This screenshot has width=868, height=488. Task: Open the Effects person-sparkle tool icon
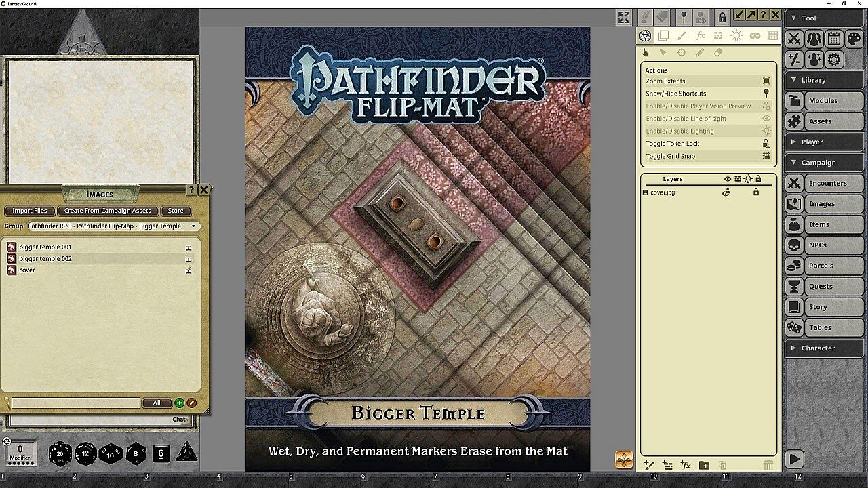tap(814, 60)
